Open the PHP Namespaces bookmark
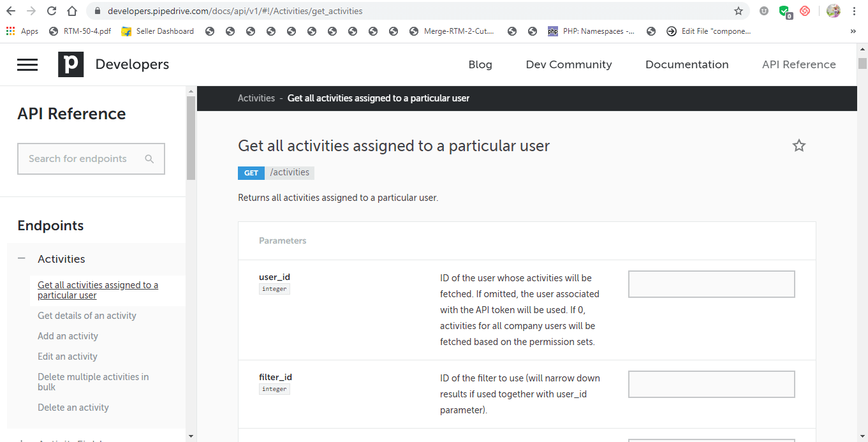Screen dimensions: 868x442 (x=592, y=31)
